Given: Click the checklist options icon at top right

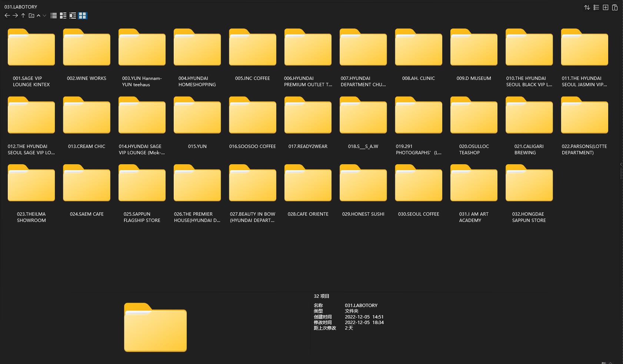Looking at the screenshot, I should (x=596, y=7).
